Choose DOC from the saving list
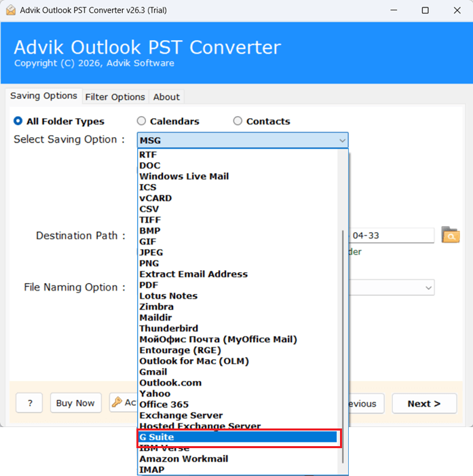The width and height of the screenshot is (473, 476). [x=238, y=166]
